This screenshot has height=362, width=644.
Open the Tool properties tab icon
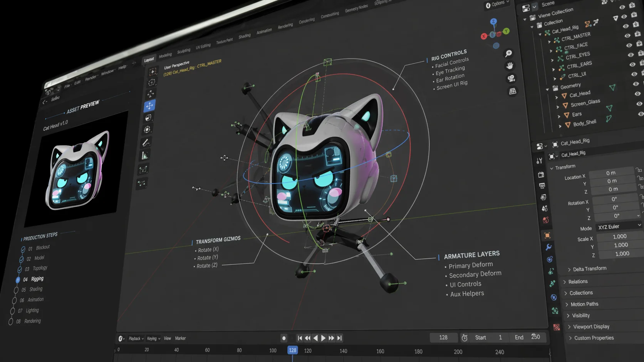539,161
